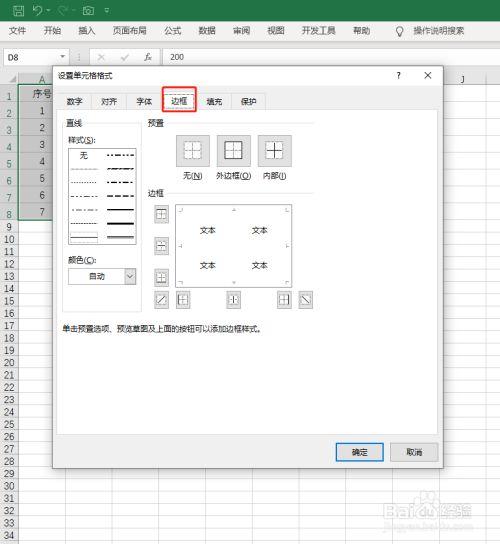Select the medium dashed line style
The width and height of the screenshot is (500, 544).
pyautogui.click(x=120, y=196)
